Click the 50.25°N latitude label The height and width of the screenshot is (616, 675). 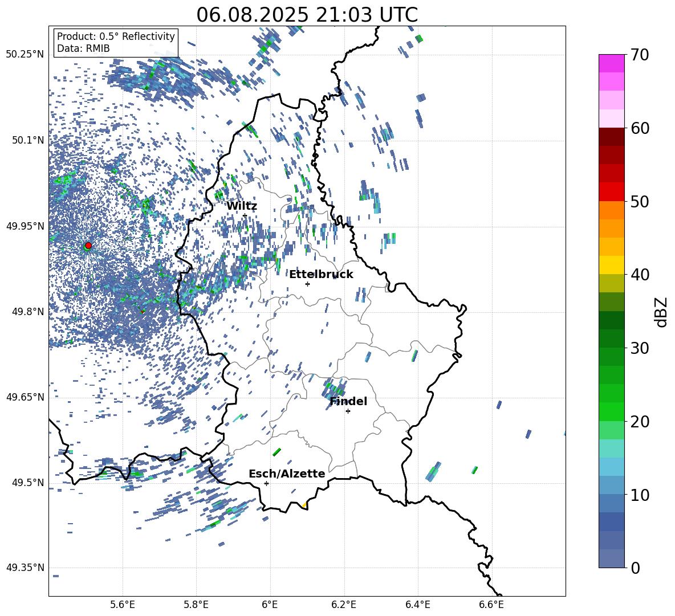(x=25, y=55)
